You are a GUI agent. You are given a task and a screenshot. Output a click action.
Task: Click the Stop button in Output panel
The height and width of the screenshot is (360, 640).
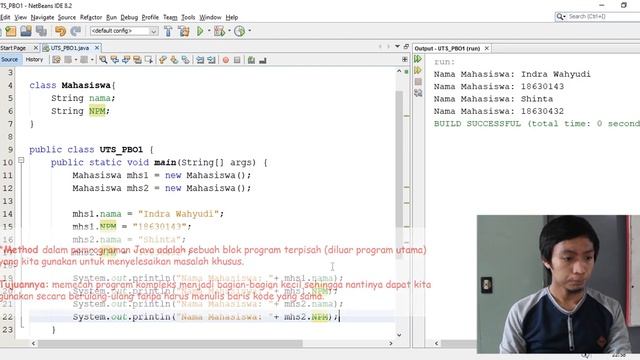click(x=418, y=82)
